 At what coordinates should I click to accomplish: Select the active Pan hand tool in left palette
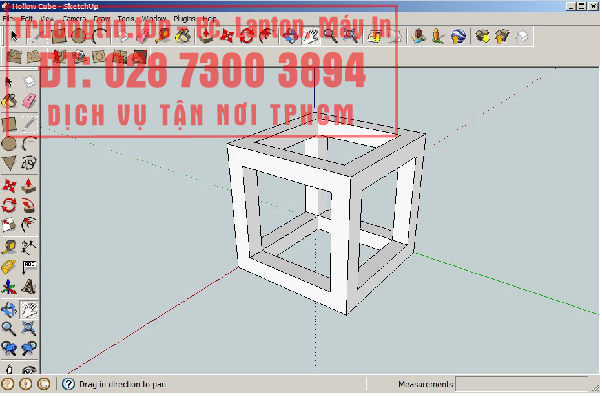(x=29, y=310)
